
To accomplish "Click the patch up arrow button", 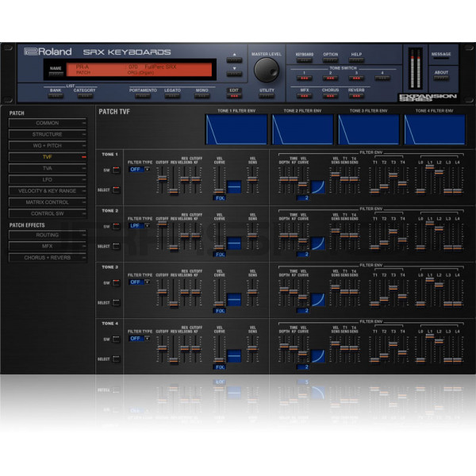I will coord(234,59).
